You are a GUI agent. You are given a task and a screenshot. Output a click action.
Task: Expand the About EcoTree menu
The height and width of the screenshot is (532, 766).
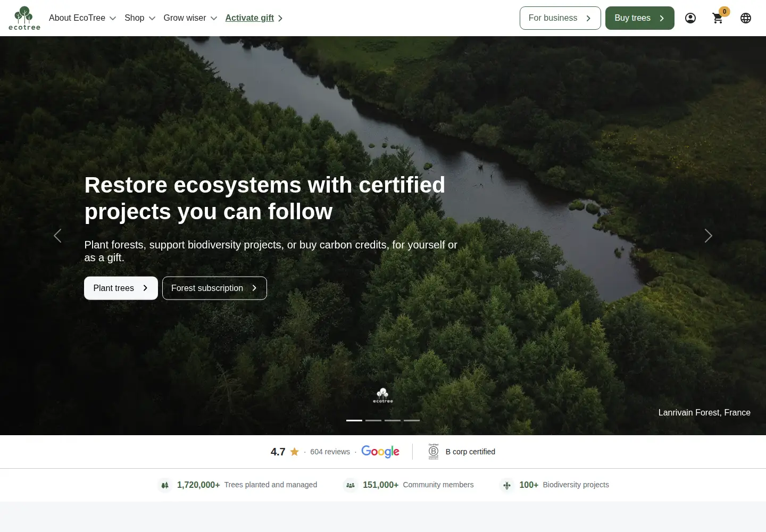tap(82, 18)
